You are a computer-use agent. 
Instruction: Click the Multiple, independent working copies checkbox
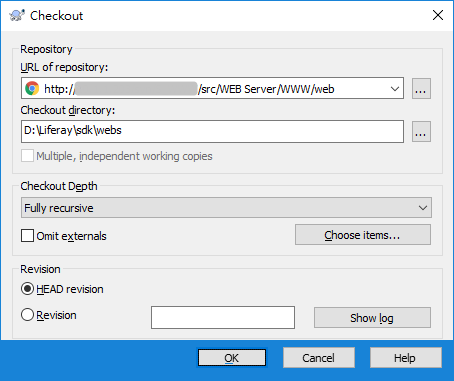27,156
